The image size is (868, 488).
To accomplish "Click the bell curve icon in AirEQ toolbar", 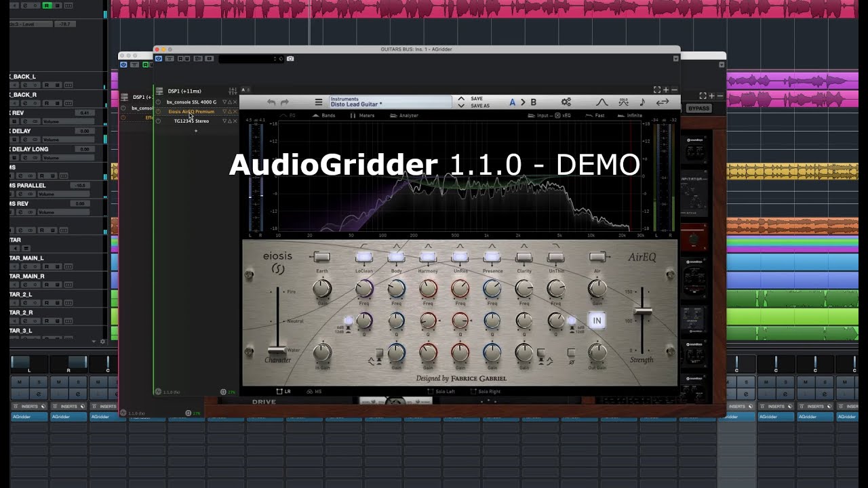I will [601, 102].
